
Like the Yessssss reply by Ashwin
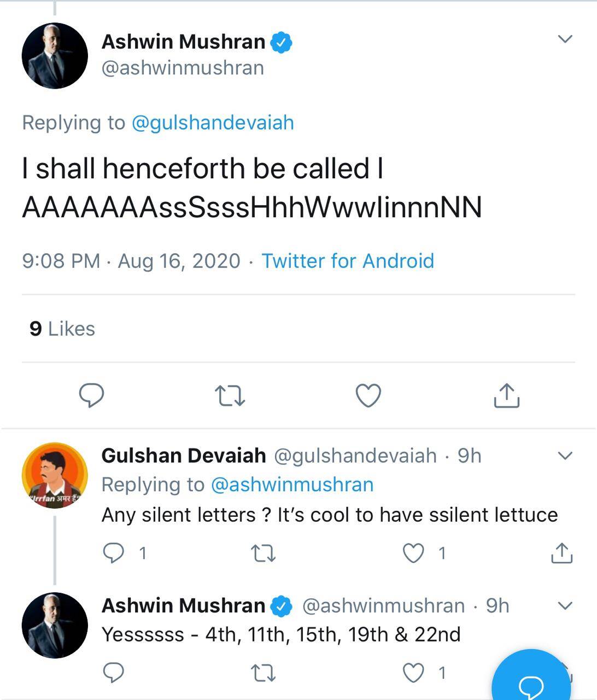tap(414, 673)
